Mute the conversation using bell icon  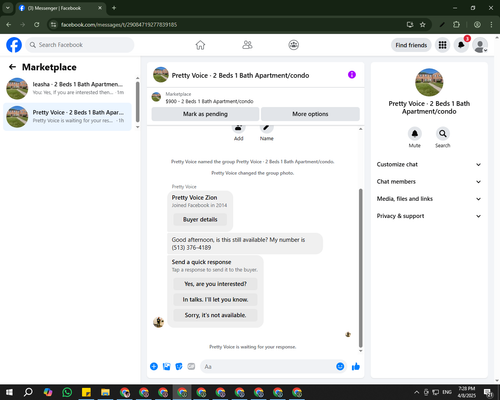[415, 134]
